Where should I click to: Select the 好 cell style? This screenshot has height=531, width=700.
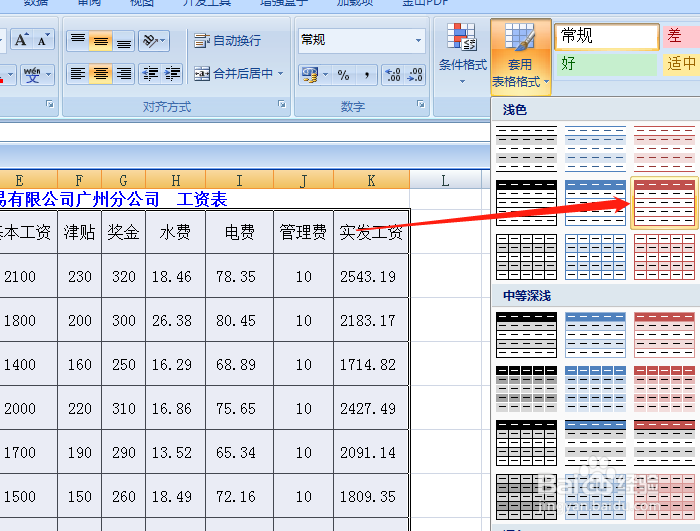point(607,64)
